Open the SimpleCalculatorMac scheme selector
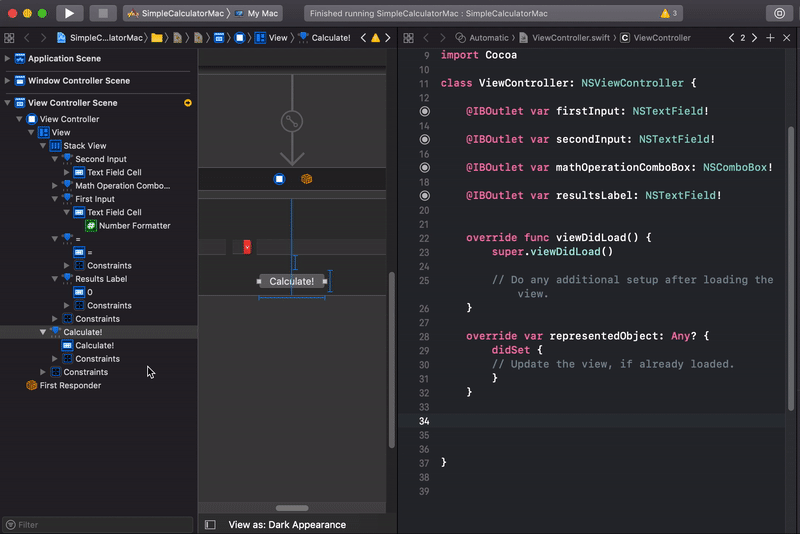Image resolution: width=800 pixels, height=534 pixels. click(x=176, y=13)
